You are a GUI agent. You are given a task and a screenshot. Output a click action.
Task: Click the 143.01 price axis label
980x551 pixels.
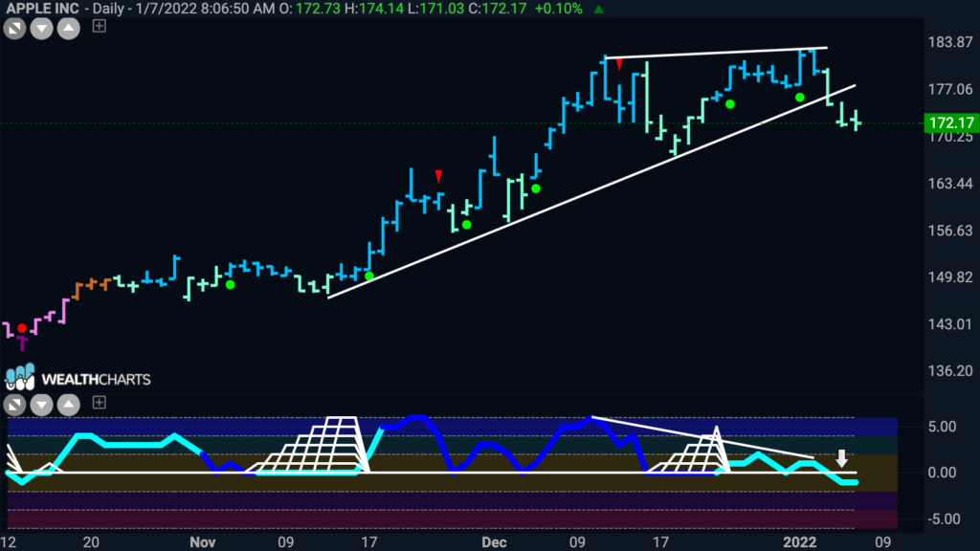[x=950, y=323]
